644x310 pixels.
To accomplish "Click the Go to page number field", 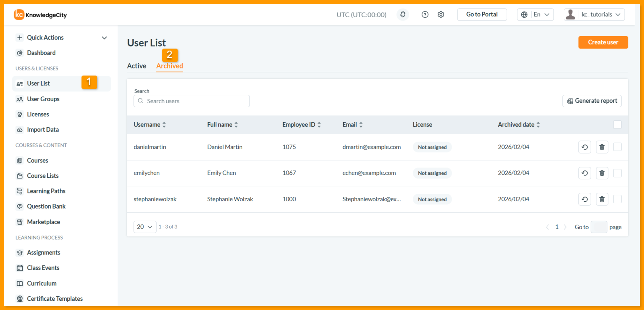I will pos(599,227).
